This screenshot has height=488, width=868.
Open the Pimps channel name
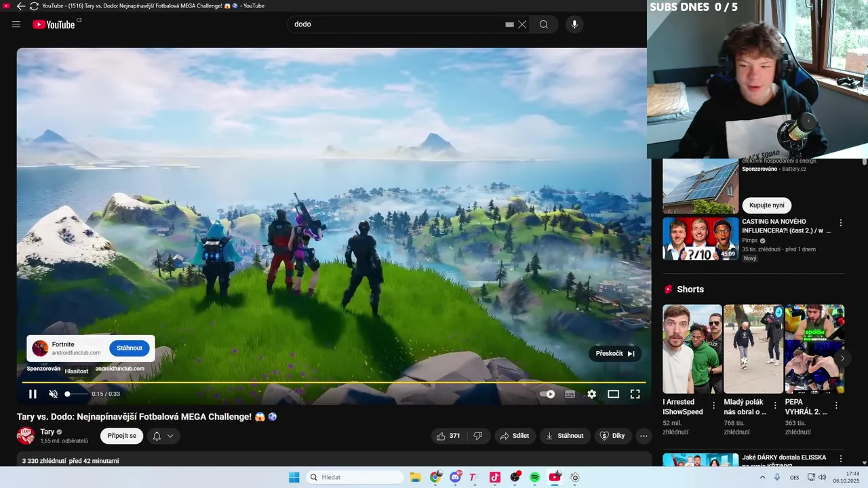[750, 241]
